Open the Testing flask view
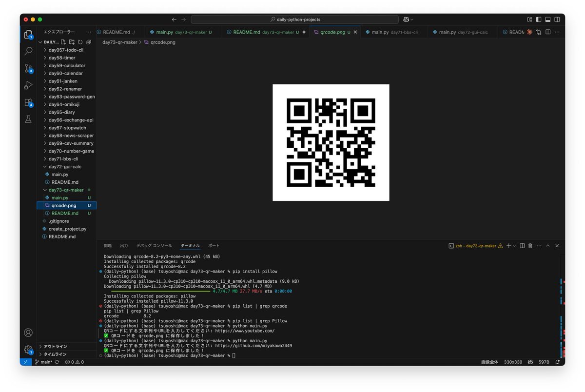 click(x=28, y=119)
